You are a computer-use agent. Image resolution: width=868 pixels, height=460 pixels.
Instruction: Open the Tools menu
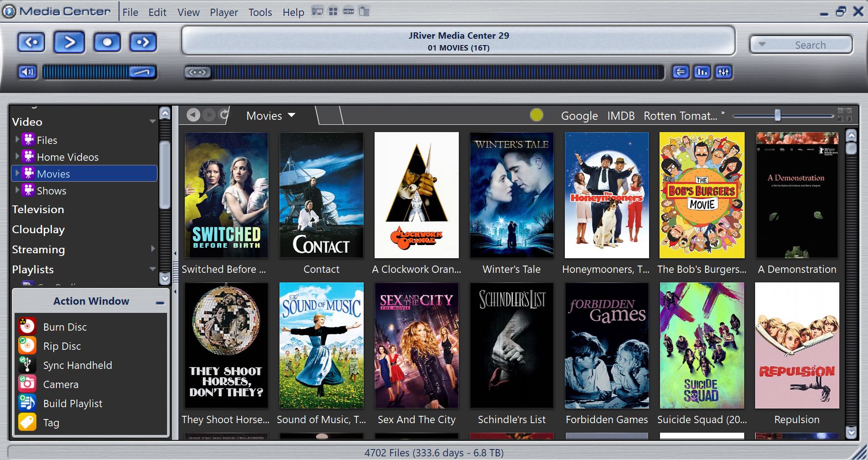[x=260, y=12]
